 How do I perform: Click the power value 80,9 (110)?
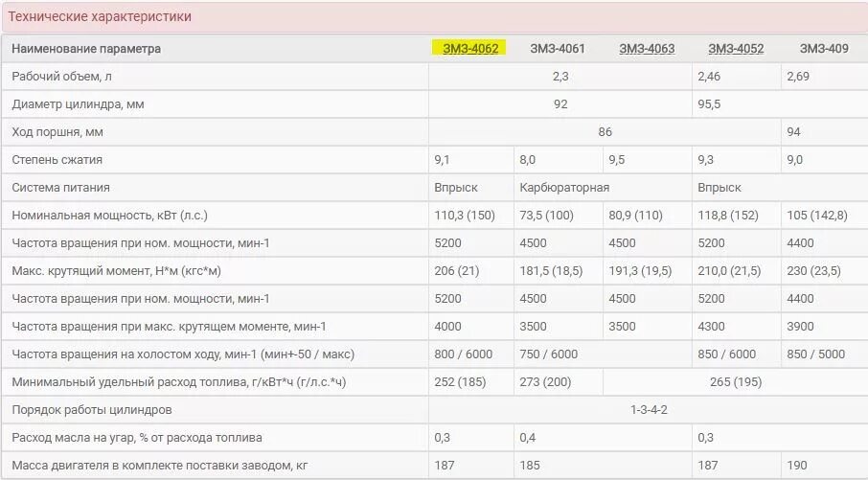click(x=635, y=216)
